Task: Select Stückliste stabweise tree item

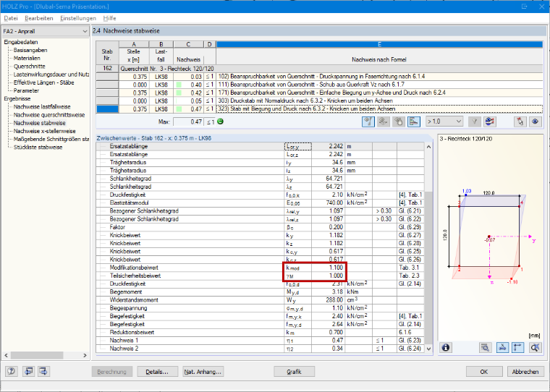Action: point(38,147)
